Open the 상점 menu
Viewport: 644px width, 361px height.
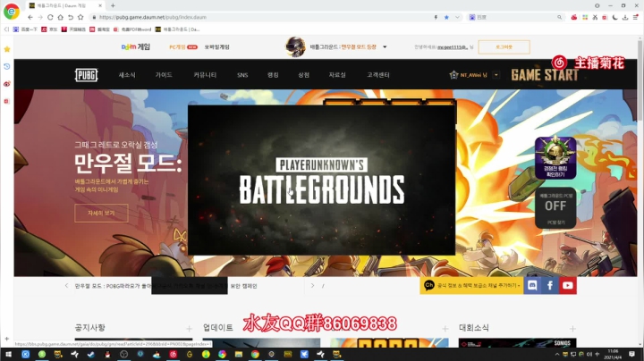pyautogui.click(x=303, y=75)
